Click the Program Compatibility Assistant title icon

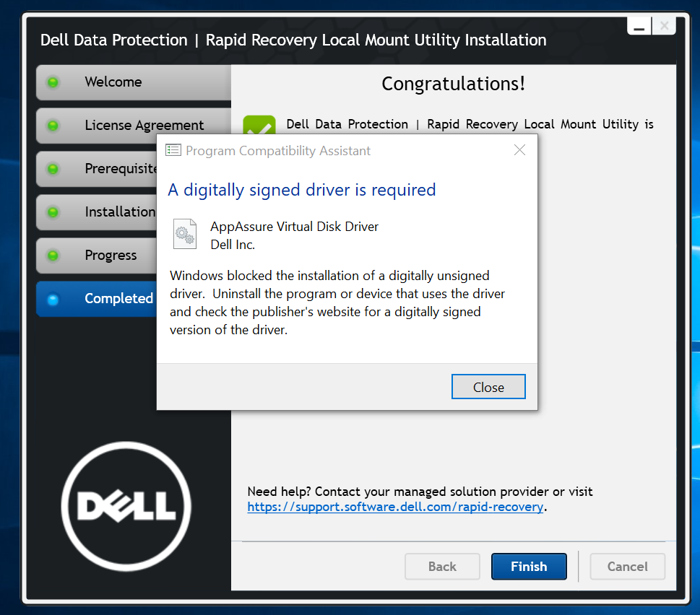tap(173, 150)
